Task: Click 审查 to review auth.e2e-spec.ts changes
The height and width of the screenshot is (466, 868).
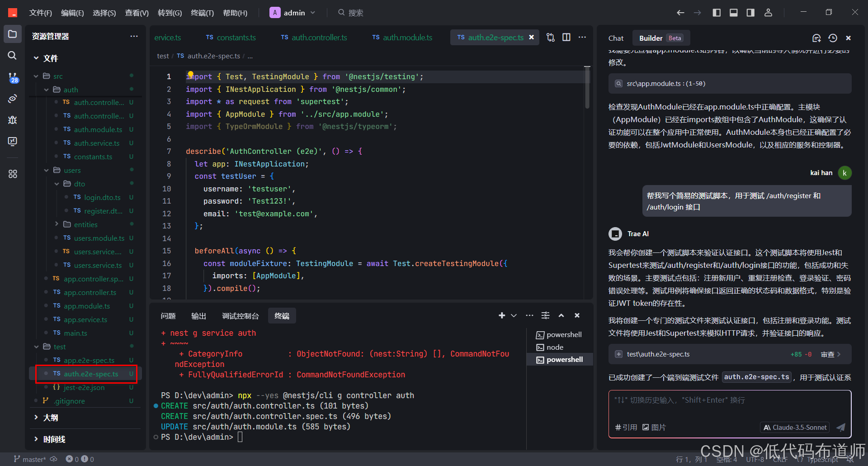Action: coord(830,354)
